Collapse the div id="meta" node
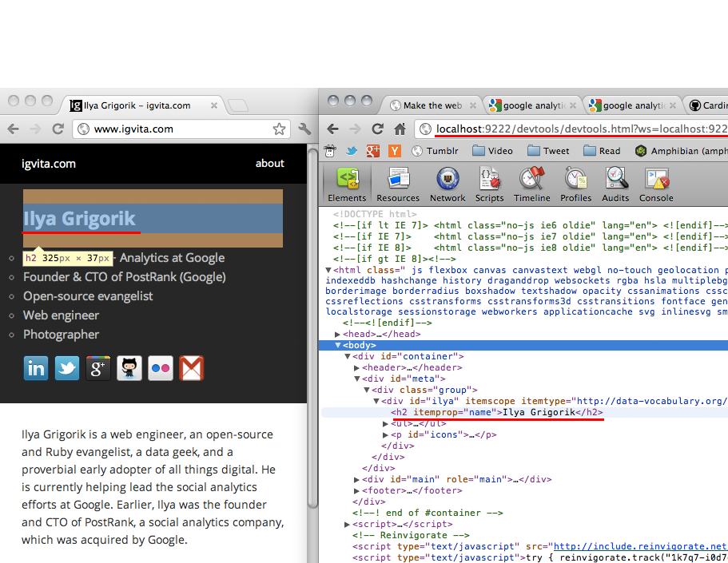This screenshot has height=563, width=728. pyautogui.click(x=357, y=379)
